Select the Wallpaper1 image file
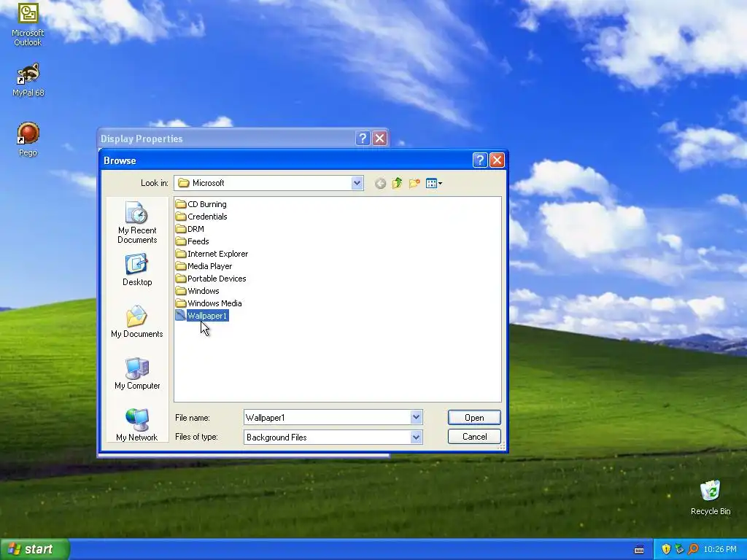Viewport: 747px width, 560px height. point(202,316)
